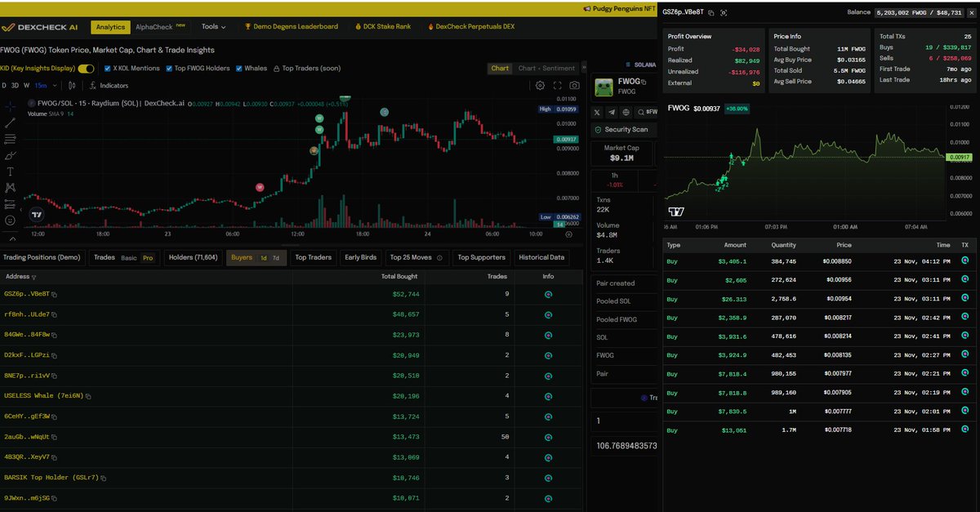The width and height of the screenshot is (980, 512).
Task: Open Indicators menu on chart
Action: click(x=109, y=85)
